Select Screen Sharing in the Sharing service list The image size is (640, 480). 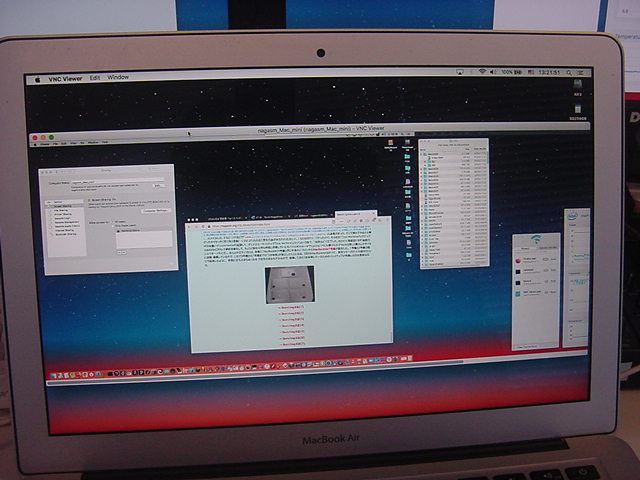(64, 206)
